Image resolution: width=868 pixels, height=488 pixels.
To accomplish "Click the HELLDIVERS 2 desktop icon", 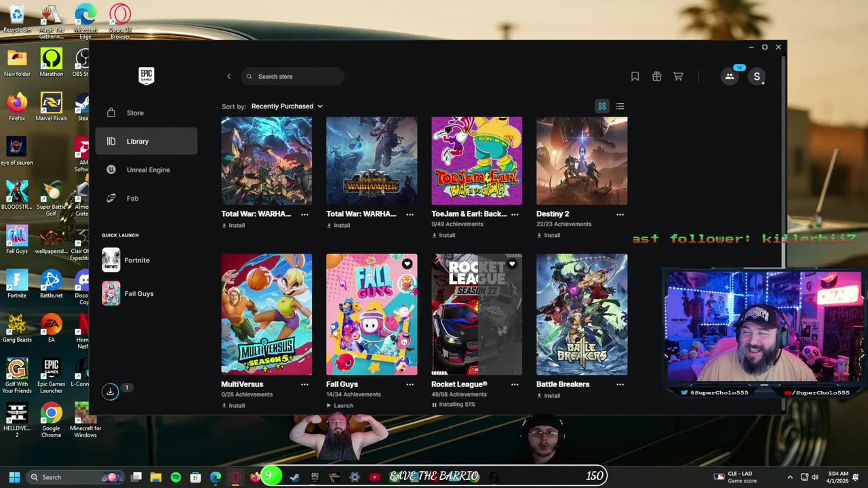I will [17, 420].
